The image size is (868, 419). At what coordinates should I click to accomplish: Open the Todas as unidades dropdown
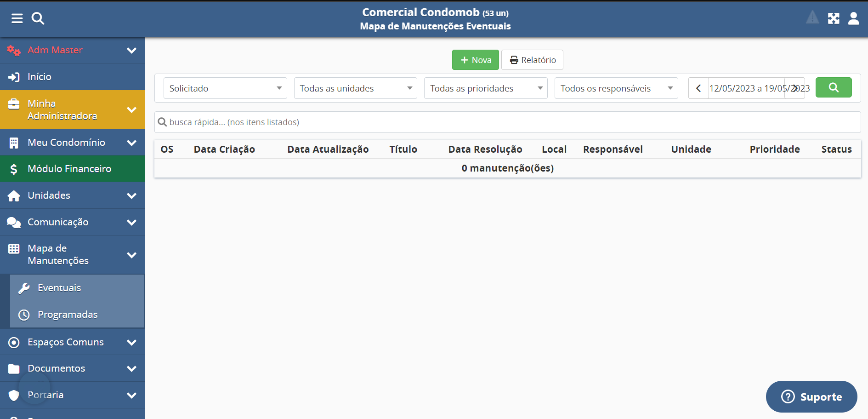coord(355,88)
